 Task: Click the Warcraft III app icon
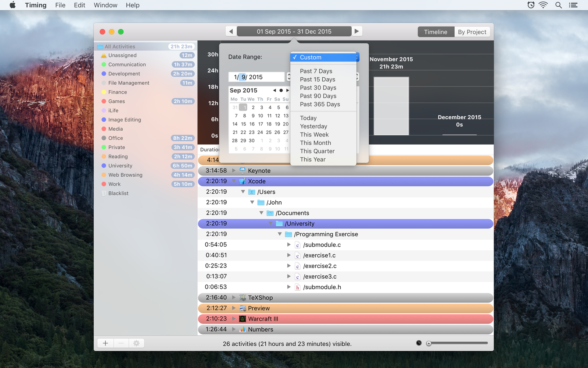(243, 319)
